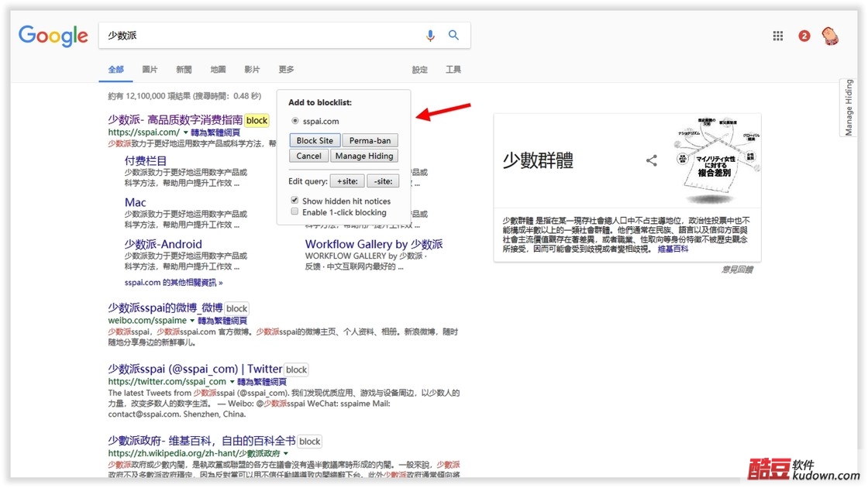
Task: Click the result count text 約有 12,100,000
Action: coord(184,96)
